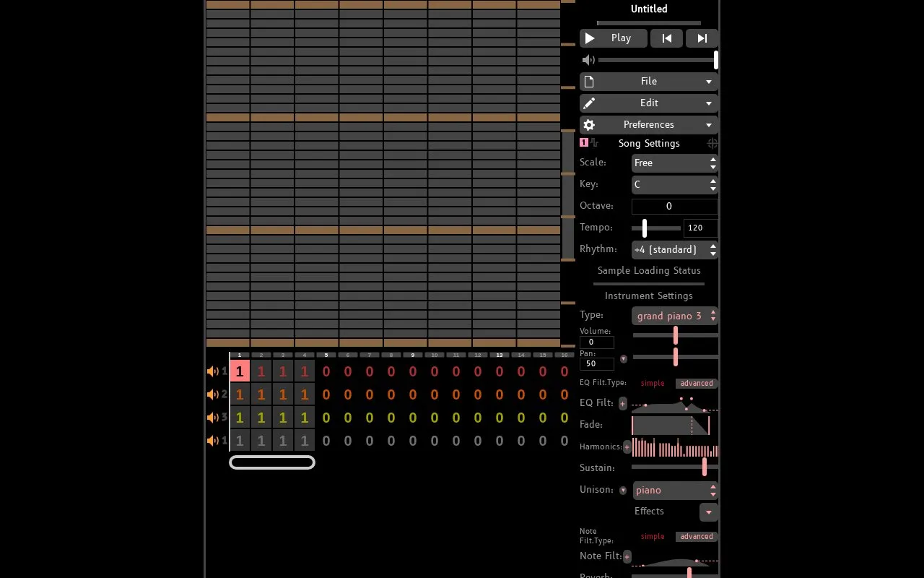Skip to the next bar
The height and width of the screenshot is (578, 924).
pos(702,38)
